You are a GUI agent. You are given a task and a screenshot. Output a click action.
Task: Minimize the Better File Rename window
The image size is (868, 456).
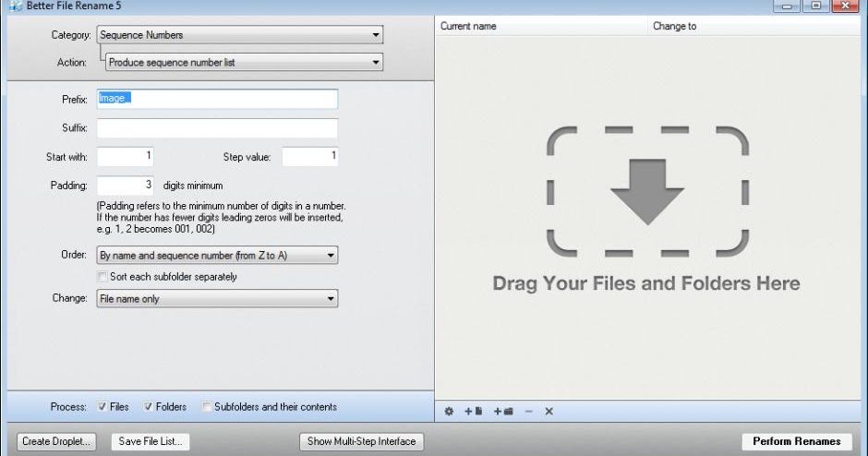coord(786,6)
